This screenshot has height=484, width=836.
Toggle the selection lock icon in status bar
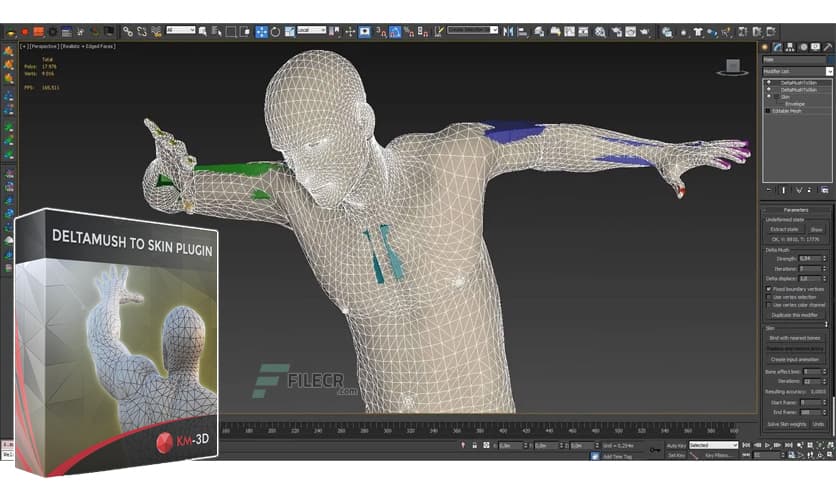(475, 445)
